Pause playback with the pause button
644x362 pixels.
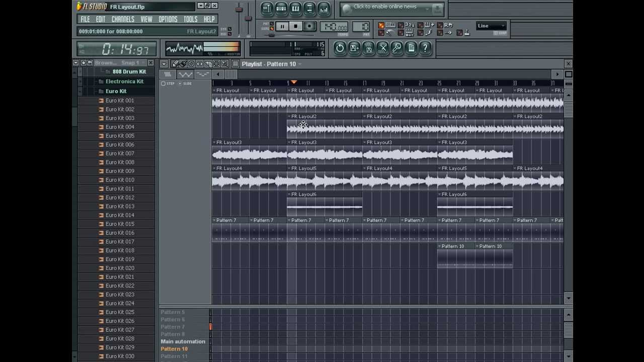click(x=282, y=26)
